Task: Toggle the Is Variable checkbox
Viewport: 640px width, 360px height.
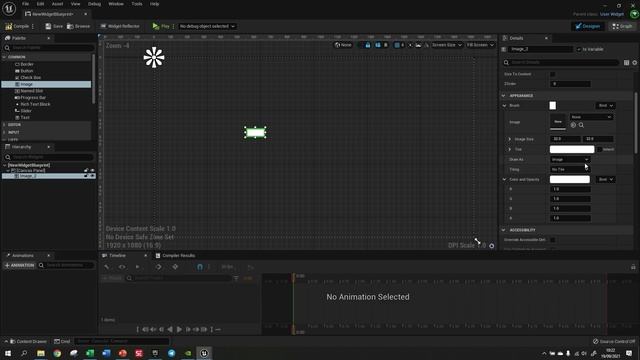Action: (579, 49)
